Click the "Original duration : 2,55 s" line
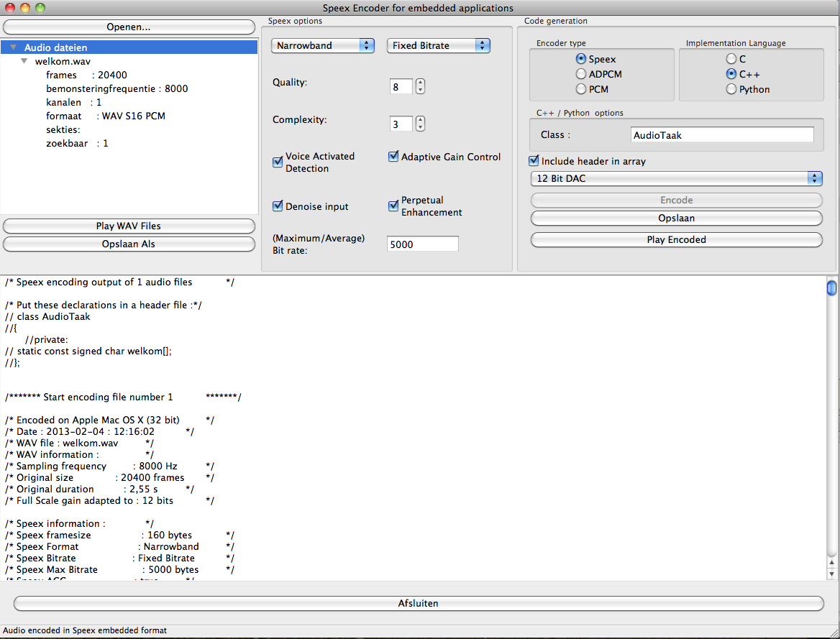 pyautogui.click(x=100, y=489)
